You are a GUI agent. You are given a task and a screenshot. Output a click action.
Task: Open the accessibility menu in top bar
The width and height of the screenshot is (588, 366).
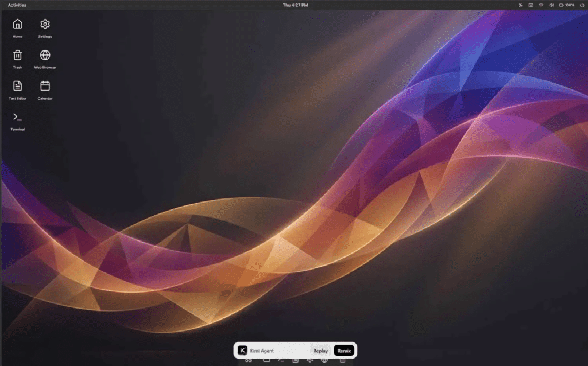coord(520,5)
